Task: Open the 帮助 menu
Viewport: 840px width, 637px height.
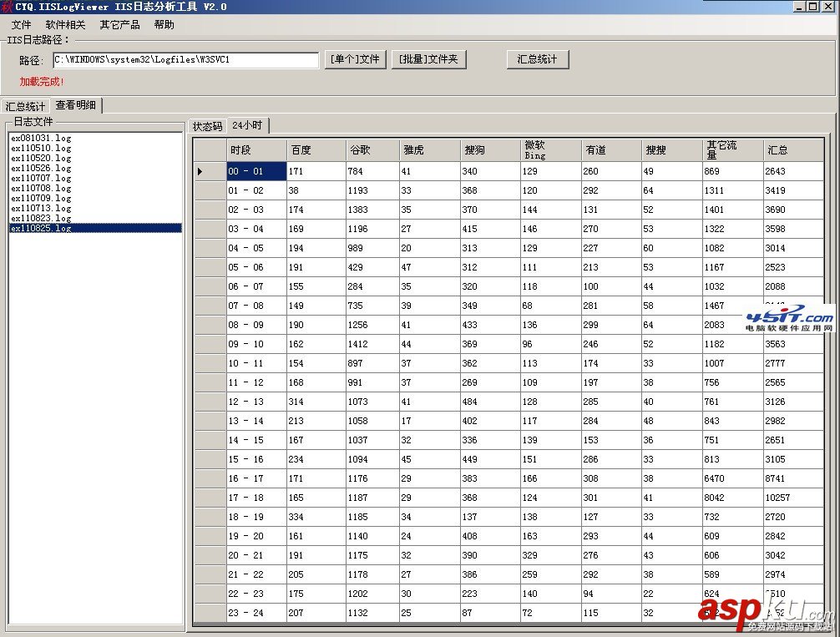Action: [x=164, y=25]
